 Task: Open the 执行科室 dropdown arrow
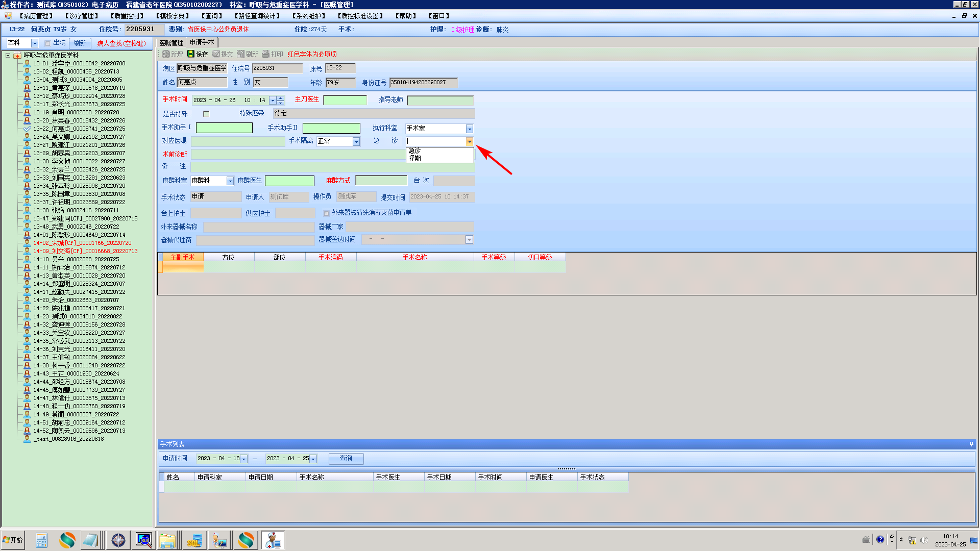coord(470,129)
